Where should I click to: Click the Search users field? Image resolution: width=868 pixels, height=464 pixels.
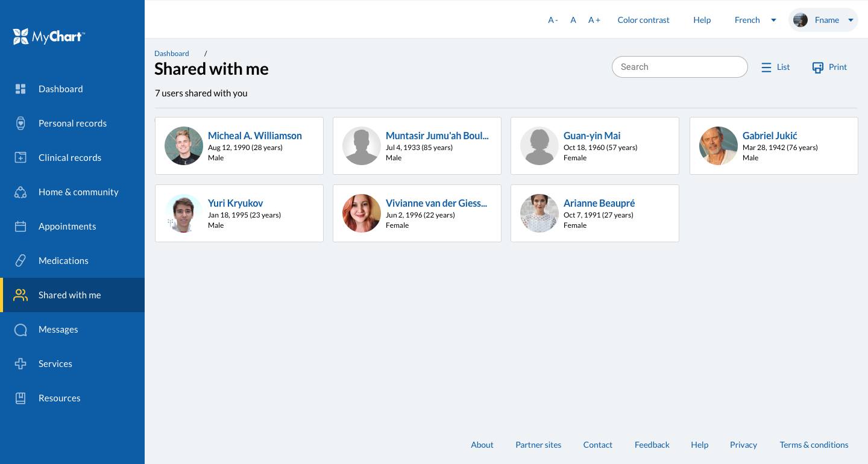coord(679,67)
